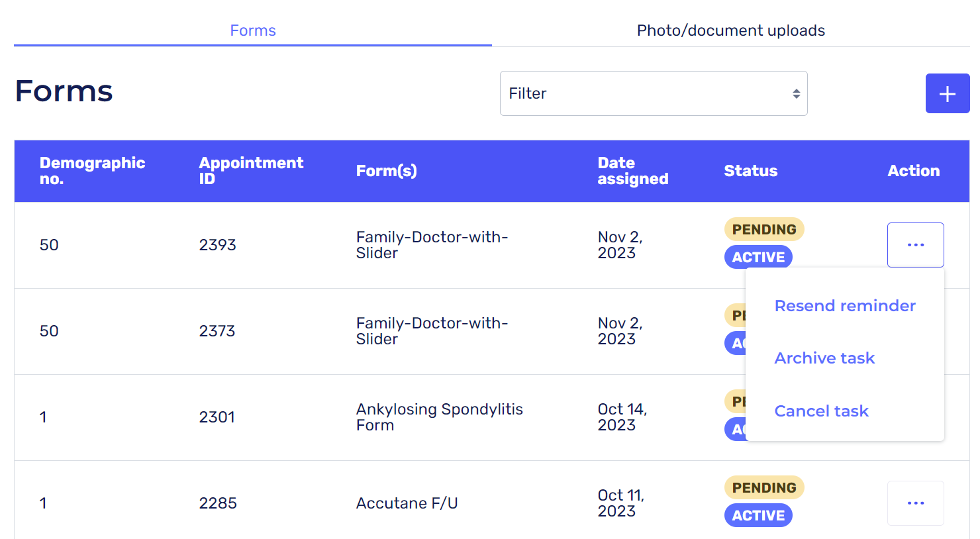Select Archive task option

click(824, 358)
